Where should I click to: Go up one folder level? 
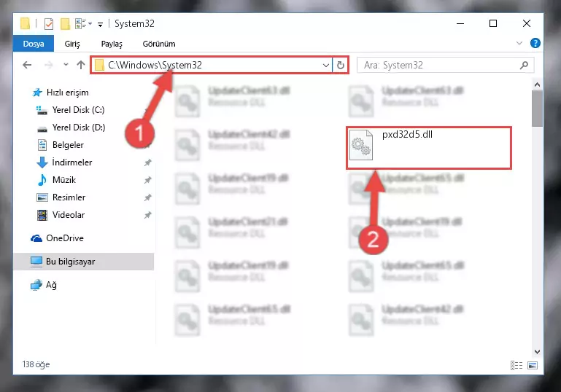click(x=81, y=65)
